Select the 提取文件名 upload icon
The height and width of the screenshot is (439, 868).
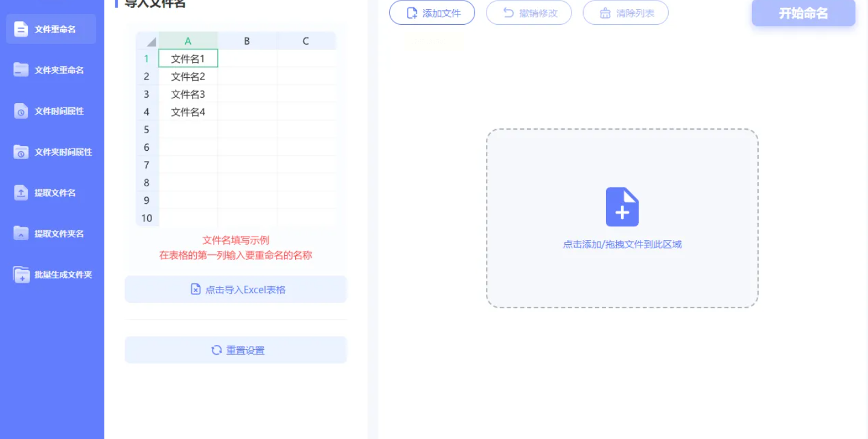[x=21, y=193]
